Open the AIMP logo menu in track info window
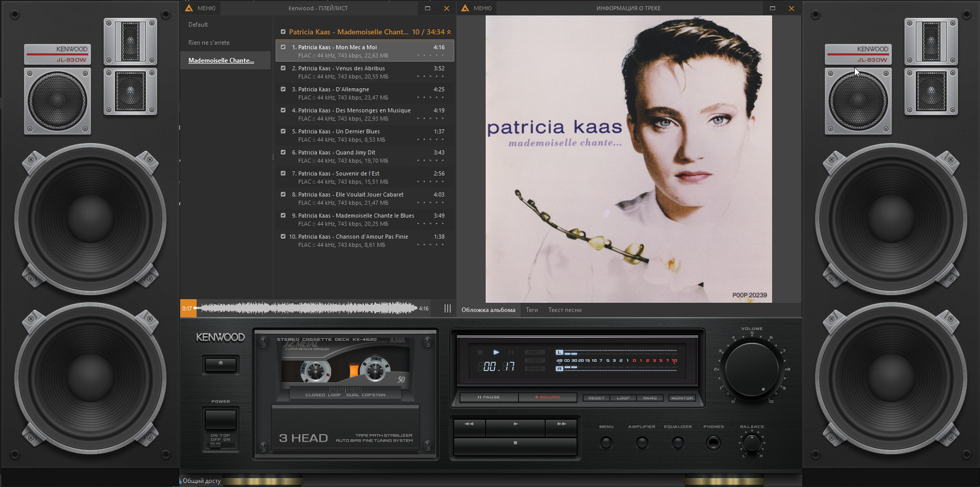This screenshot has height=487, width=980. tap(465, 8)
